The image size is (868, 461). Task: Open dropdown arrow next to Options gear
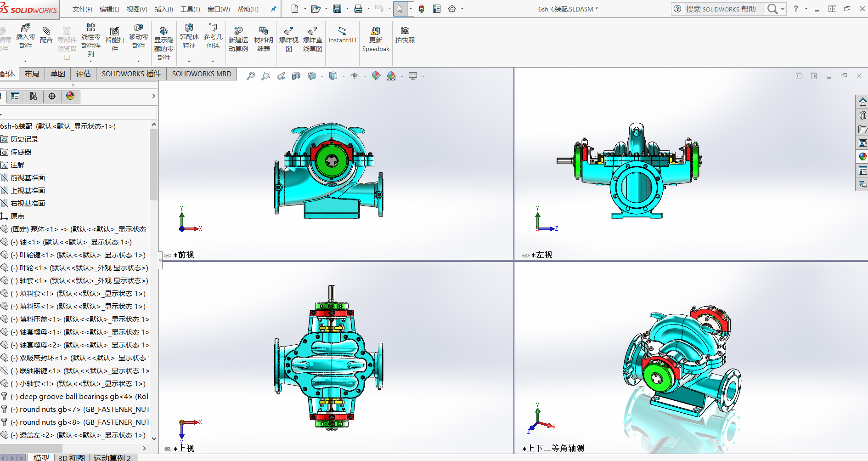(x=462, y=9)
